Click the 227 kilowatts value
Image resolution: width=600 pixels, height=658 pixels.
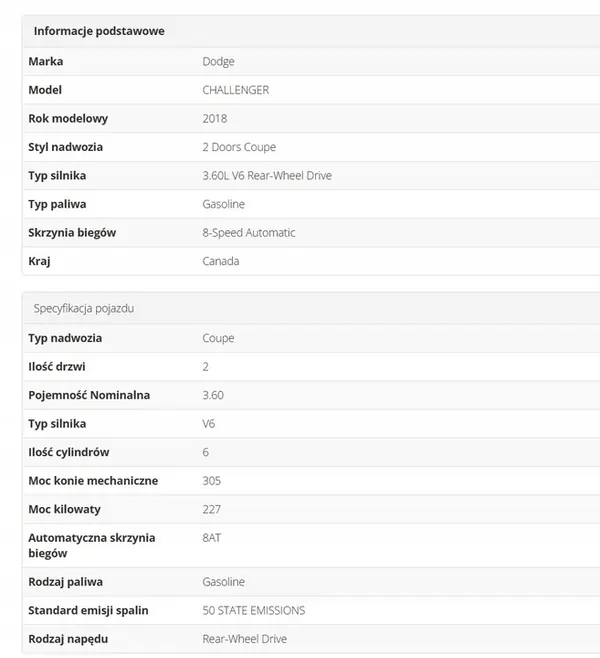(211, 509)
